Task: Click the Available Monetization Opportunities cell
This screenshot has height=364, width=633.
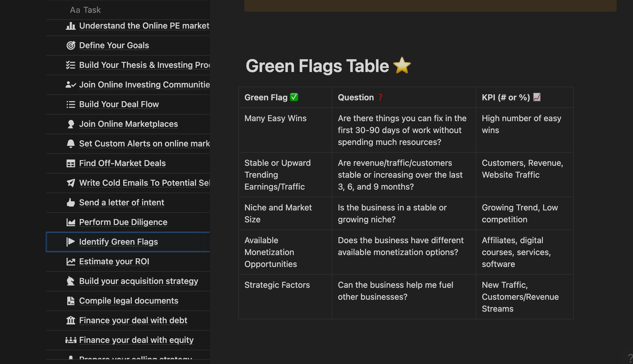Action: [x=285, y=252]
